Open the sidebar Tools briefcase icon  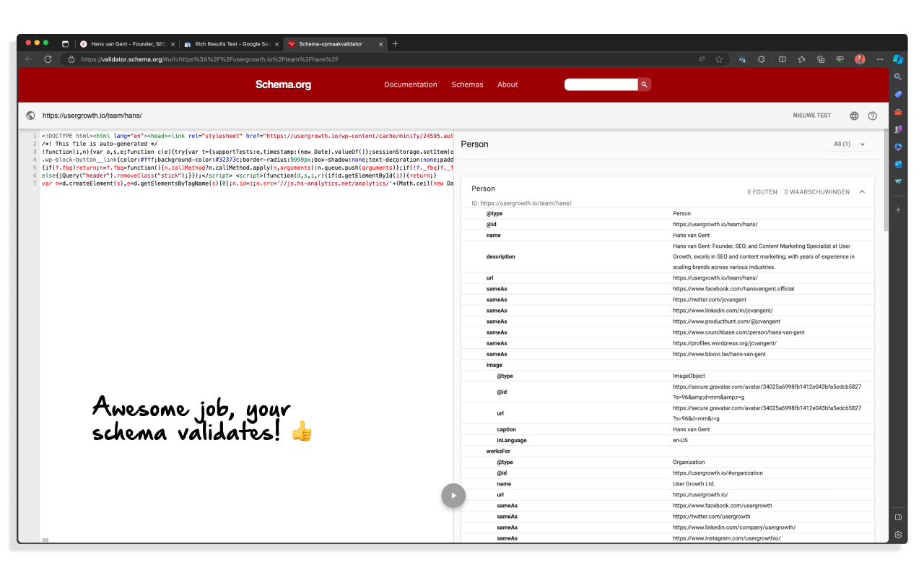898,112
